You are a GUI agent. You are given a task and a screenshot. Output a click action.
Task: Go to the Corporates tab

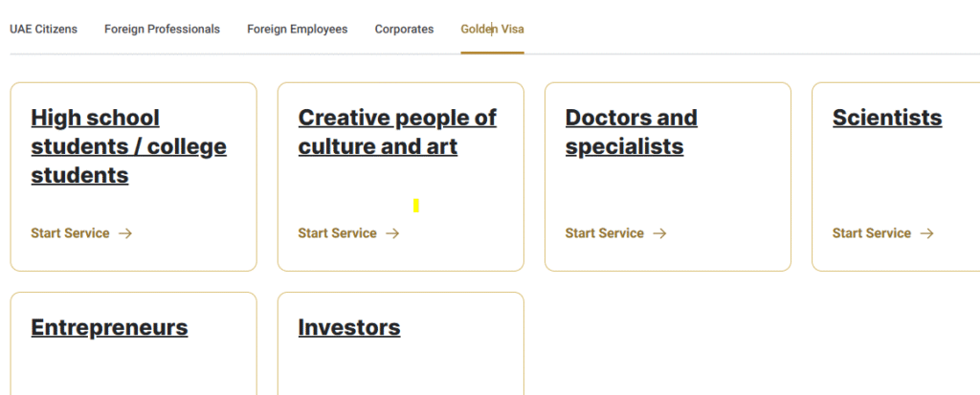[405, 30]
